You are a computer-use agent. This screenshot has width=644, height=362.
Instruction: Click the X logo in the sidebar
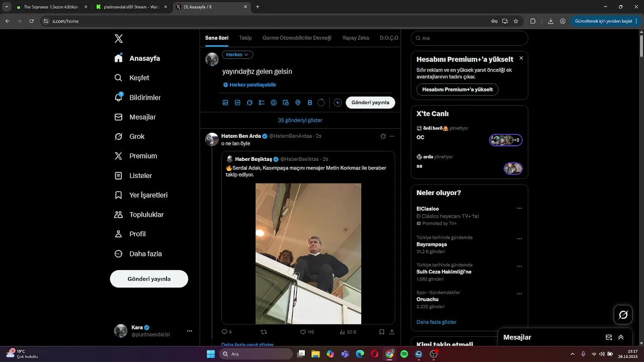[x=119, y=39]
